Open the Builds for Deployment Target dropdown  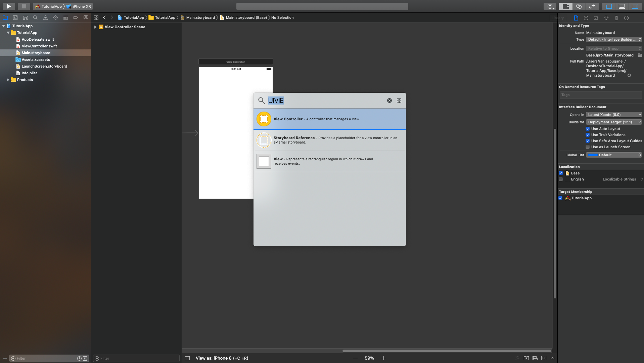point(614,122)
